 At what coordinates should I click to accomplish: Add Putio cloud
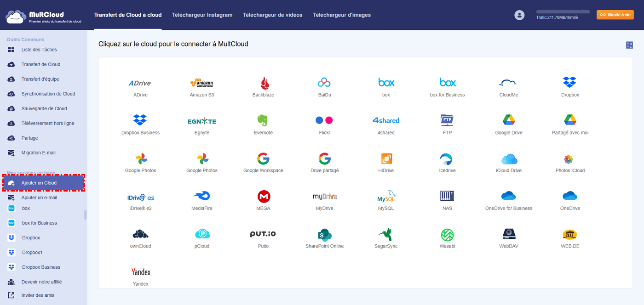[x=263, y=234]
